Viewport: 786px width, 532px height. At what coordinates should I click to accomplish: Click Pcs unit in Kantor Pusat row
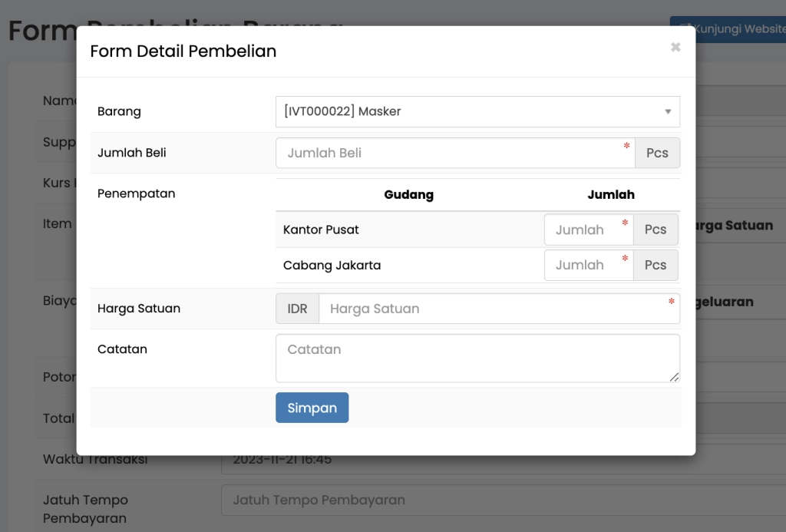point(656,230)
